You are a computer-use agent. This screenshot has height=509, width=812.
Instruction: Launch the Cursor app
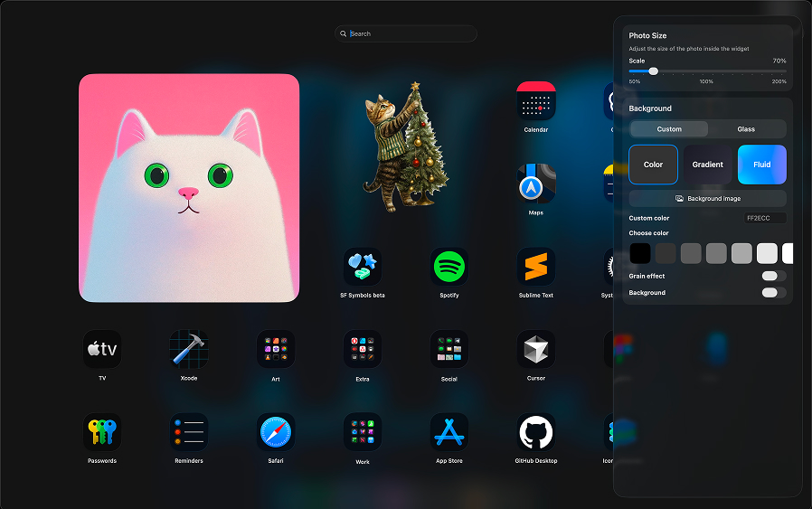coord(535,350)
